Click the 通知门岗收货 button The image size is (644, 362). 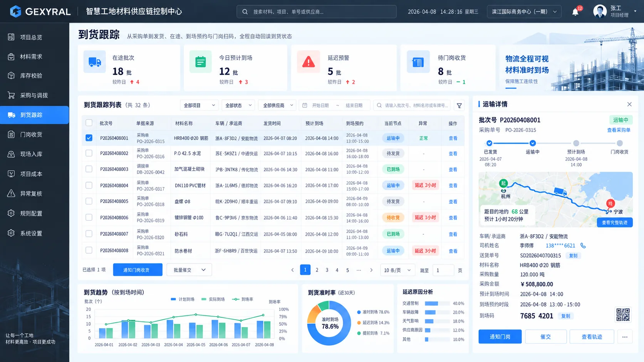138,270
